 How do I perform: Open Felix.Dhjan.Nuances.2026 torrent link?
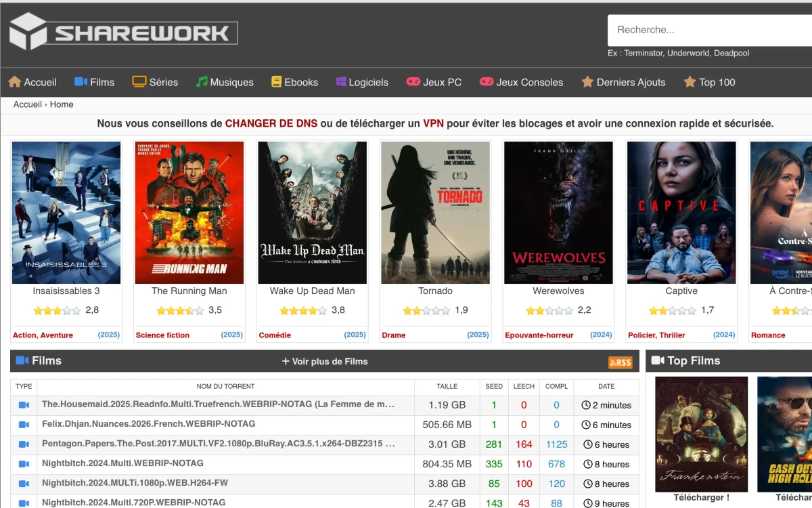(x=149, y=424)
